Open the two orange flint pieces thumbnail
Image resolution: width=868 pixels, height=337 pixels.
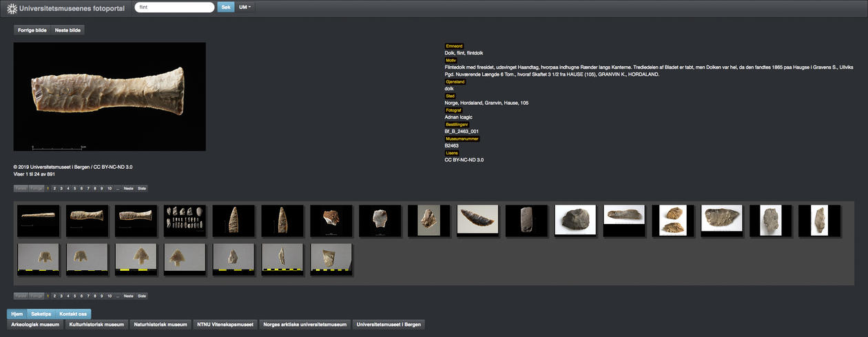click(x=673, y=221)
